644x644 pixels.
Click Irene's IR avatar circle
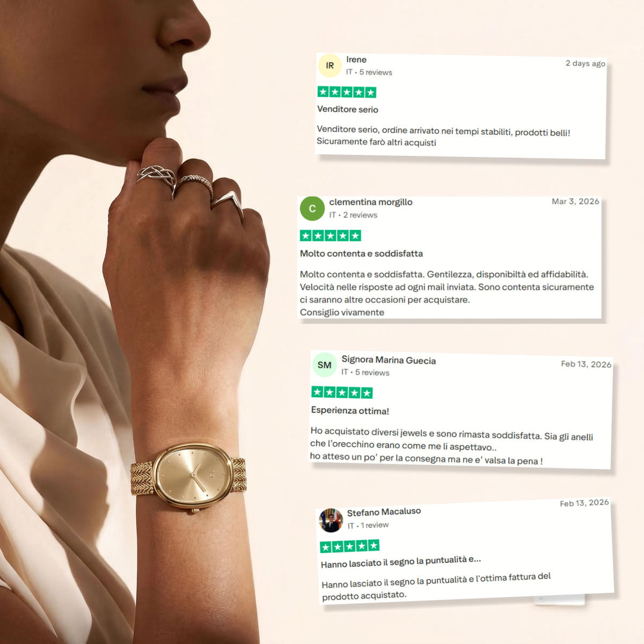pos(330,65)
